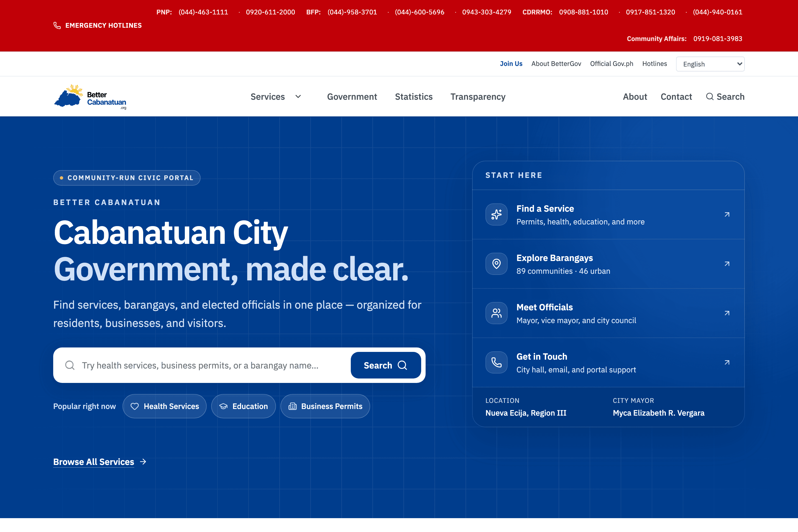The image size is (798, 532).
Task: Select the Business Permits popular chip
Action: [x=325, y=406]
